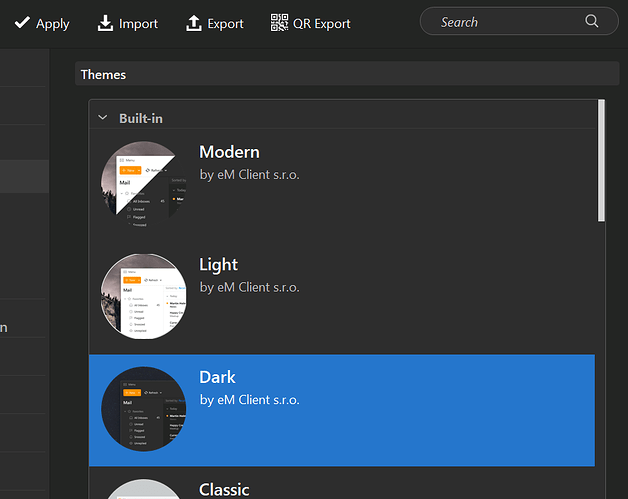
Task: Click the Apply button label
Action: point(52,24)
